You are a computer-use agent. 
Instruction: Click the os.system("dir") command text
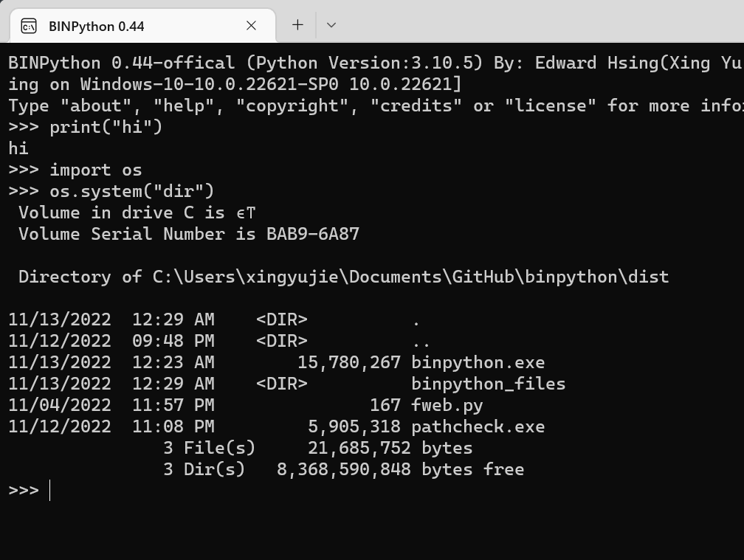131,191
